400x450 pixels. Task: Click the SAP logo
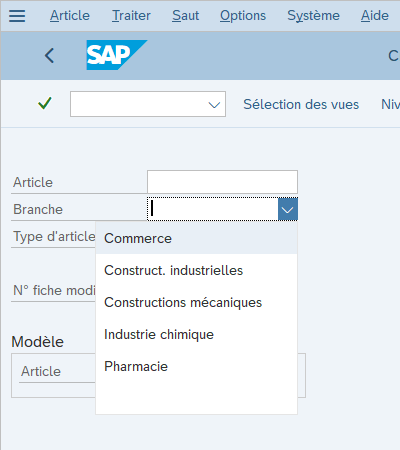pyautogui.click(x=117, y=55)
